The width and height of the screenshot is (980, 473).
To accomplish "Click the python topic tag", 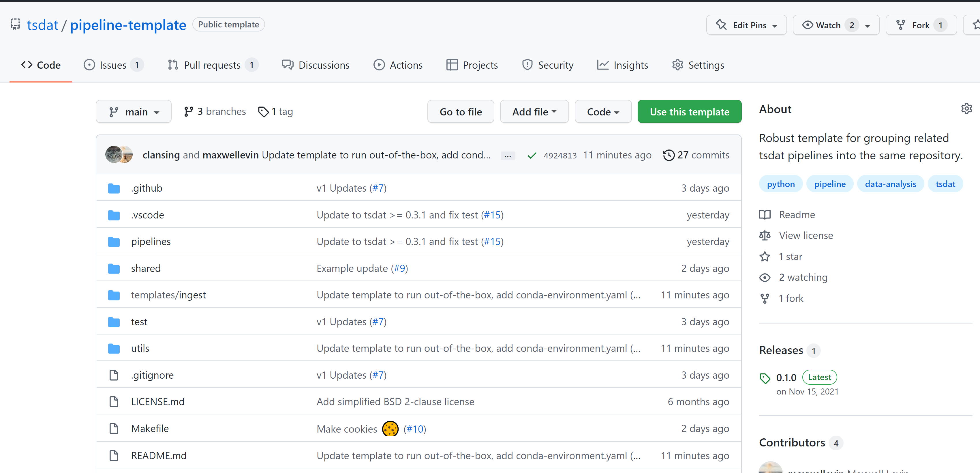I will pyautogui.click(x=781, y=184).
